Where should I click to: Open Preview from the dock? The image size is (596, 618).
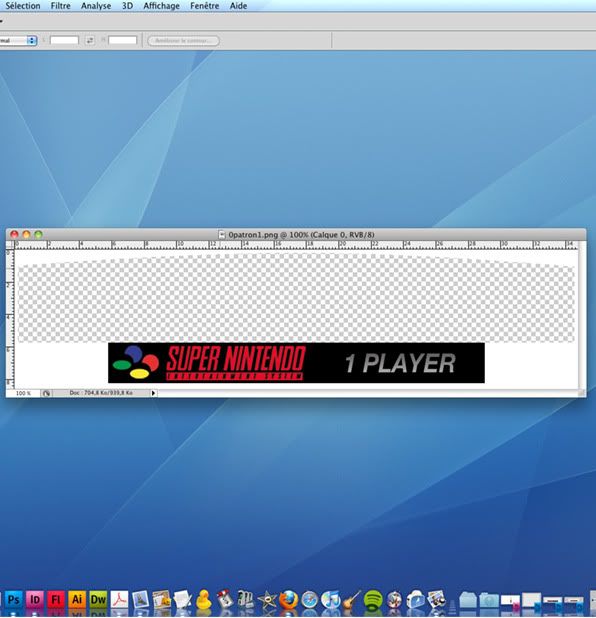[x=140, y=600]
